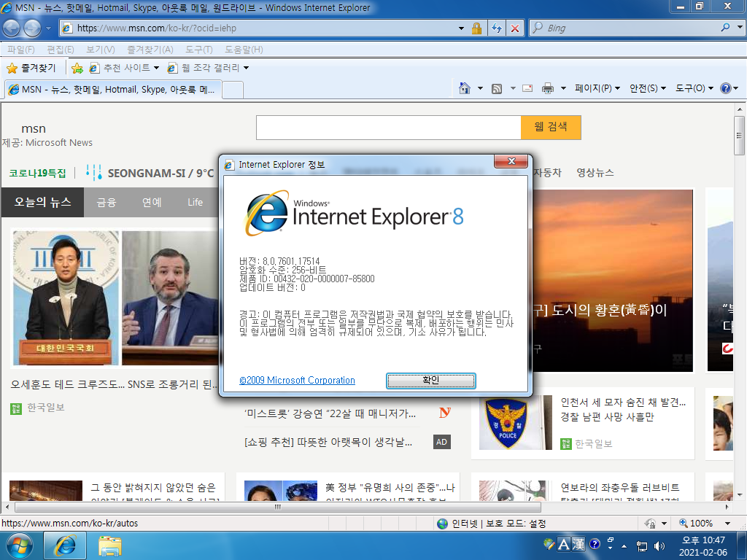Image resolution: width=747 pixels, height=560 pixels.
Task: Open the 도움말(H) menu
Action: click(244, 50)
